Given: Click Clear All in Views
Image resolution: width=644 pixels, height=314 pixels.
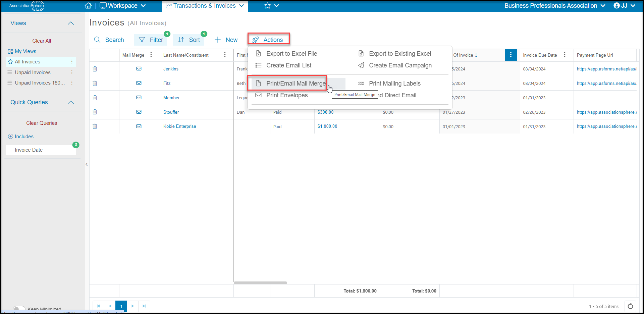Looking at the screenshot, I should [42, 41].
